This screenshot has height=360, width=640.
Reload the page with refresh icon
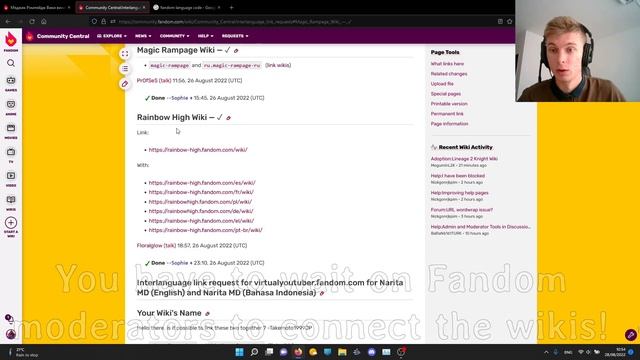32,21
